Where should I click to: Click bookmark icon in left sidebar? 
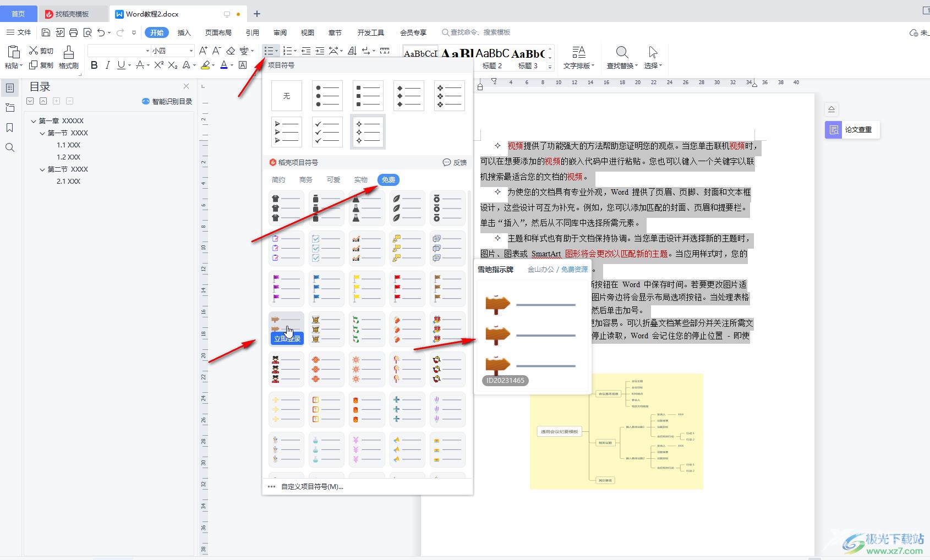click(10, 128)
